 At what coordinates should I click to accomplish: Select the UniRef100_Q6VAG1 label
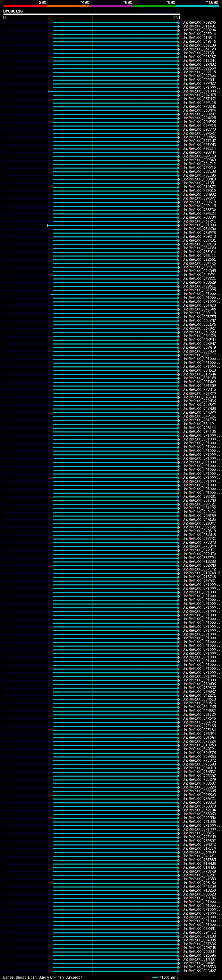pyautogui.click(x=199, y=581)
